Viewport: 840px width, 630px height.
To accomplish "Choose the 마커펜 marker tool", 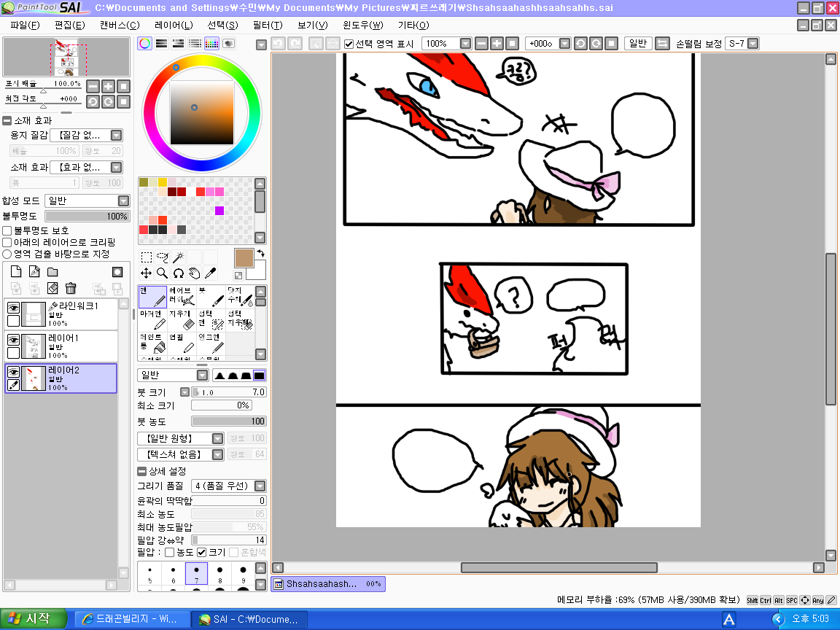I will (152, 320).
